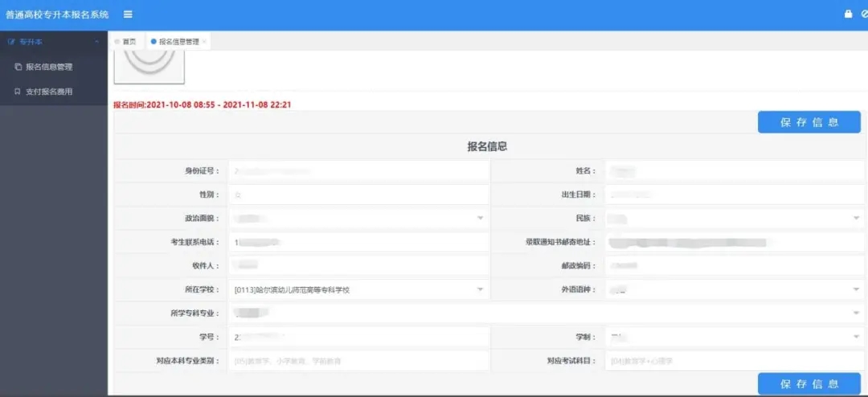Click the top 保存信息 button

(809, 122)
